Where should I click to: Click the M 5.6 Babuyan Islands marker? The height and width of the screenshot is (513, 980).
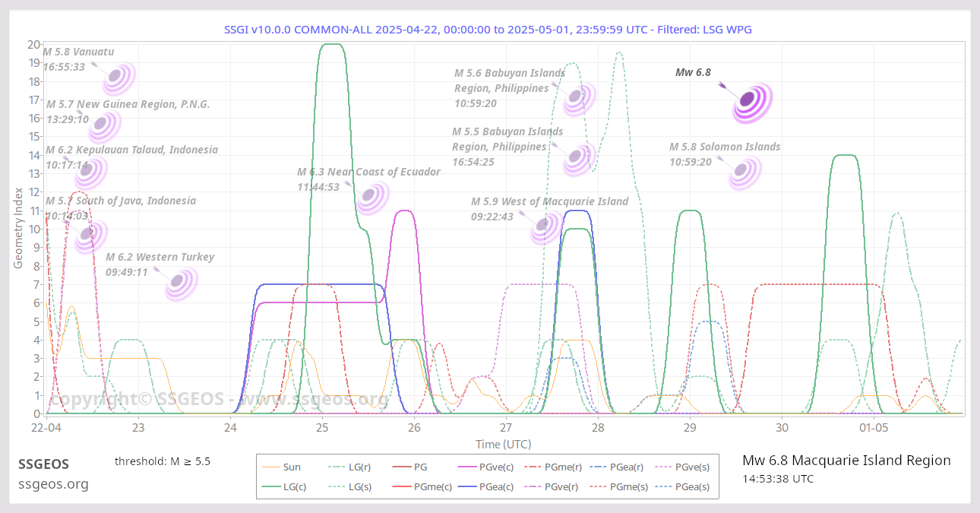tap(577, 97)
